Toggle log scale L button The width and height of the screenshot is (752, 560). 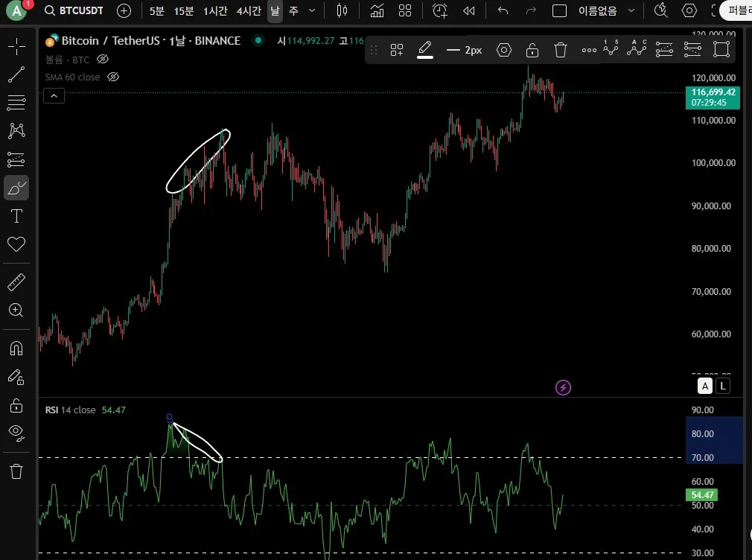723,386
